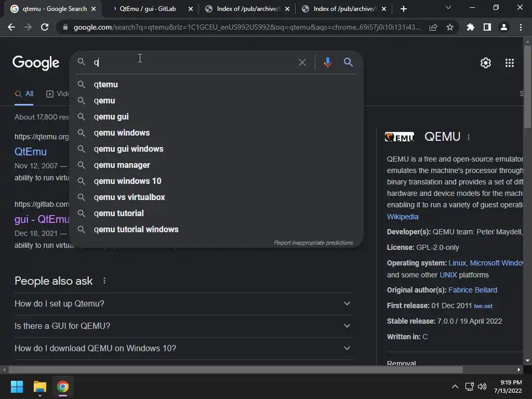This screenshot has height=399, width=532.
Task: Share this page from the address bar
Action: coord(433,27)
